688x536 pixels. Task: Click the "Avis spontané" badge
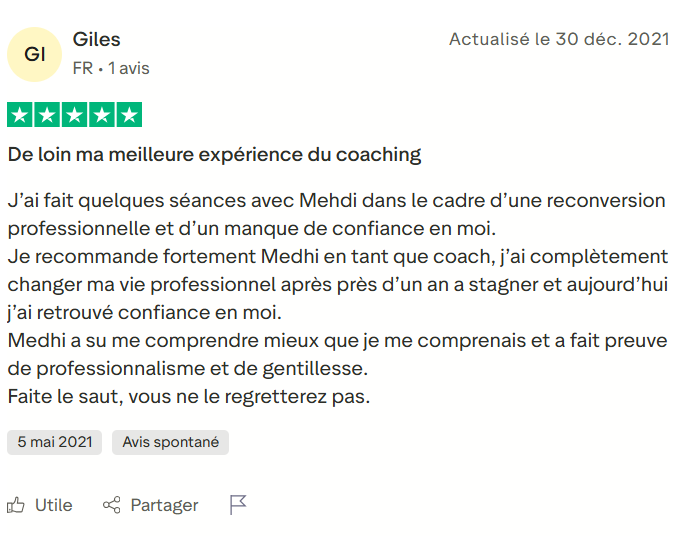170,442
